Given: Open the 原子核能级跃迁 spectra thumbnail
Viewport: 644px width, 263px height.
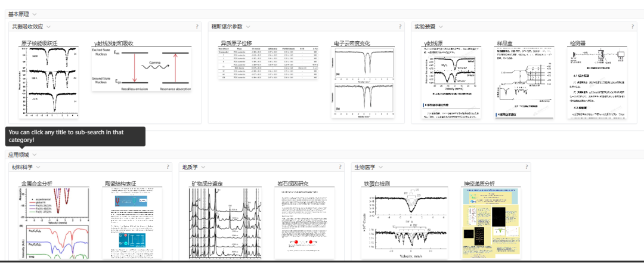Looking at the screenshot, I should click(49, 83).
